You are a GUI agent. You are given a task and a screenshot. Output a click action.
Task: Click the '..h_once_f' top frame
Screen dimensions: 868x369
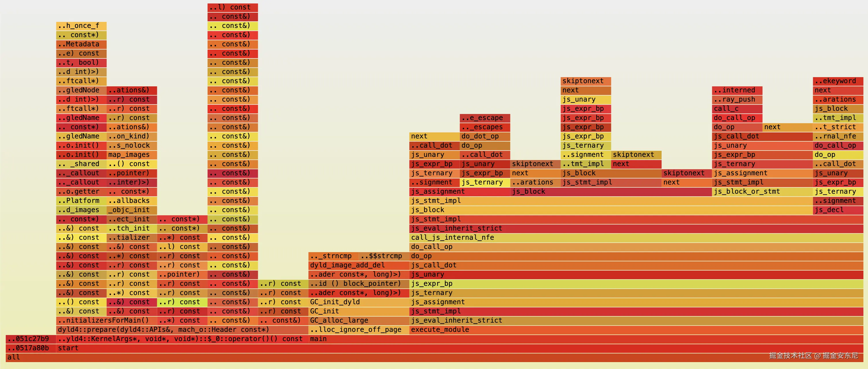point(81,26)
